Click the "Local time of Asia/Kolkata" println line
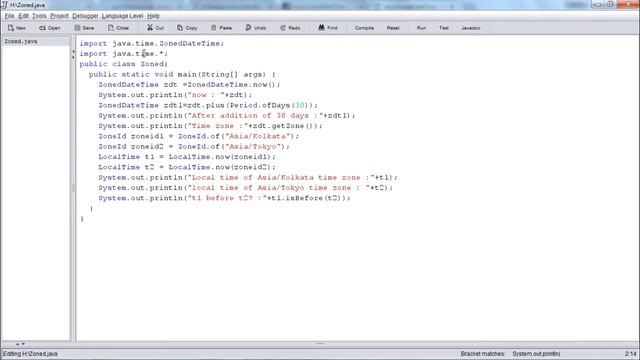Image resolution: width=640 pixels, height=360 pixels. pyautogui.click(x=248, y=178)
